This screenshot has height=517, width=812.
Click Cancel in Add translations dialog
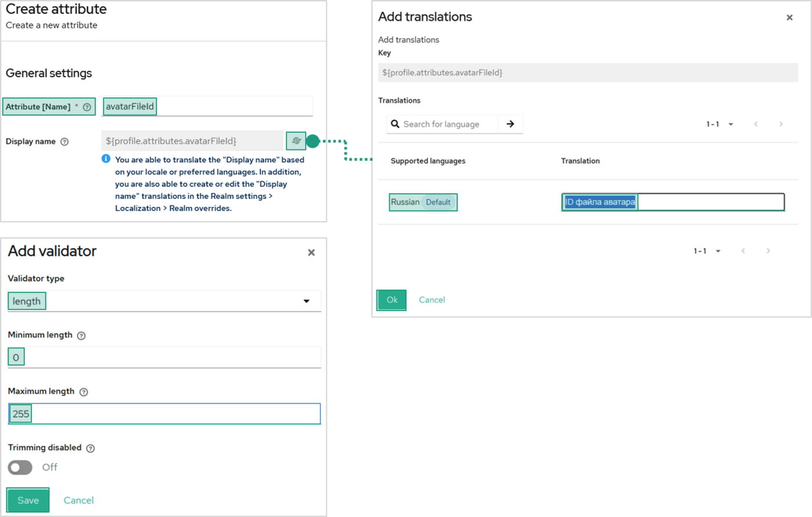point(432,300)
